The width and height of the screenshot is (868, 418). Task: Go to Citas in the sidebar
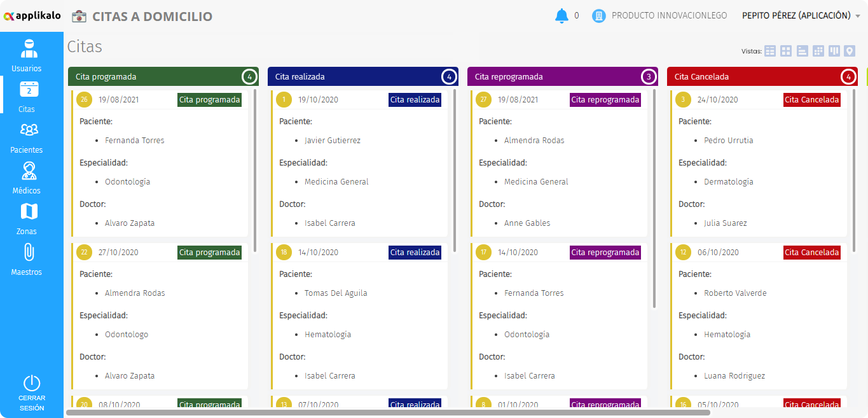[27, 96]
